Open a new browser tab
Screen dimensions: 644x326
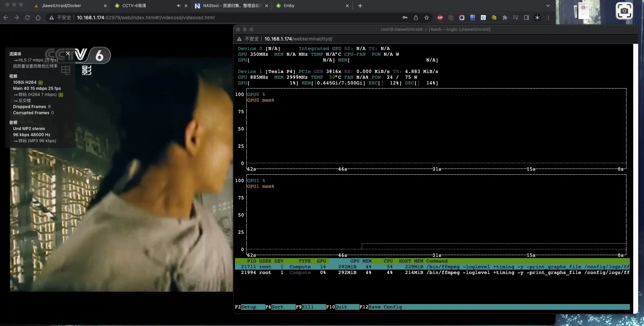(x=360, y=6)
